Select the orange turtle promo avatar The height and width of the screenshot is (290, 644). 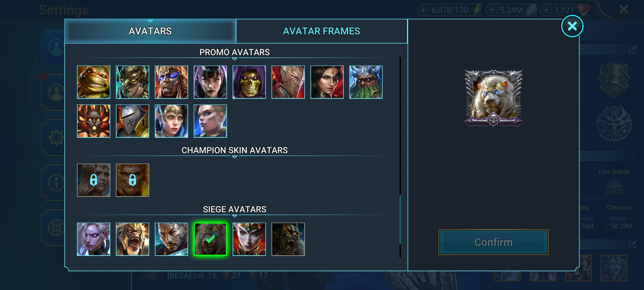[93, 82]
